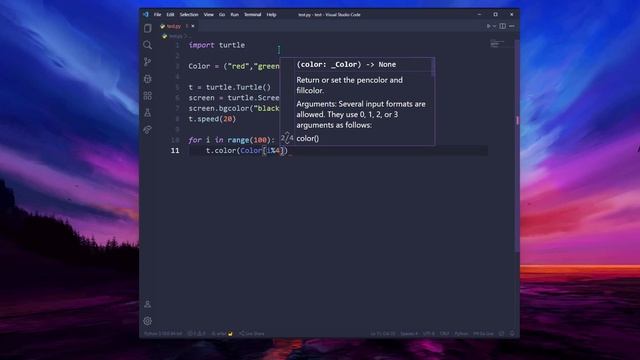Click the 'for i in range(100):' line
This screenshot has width=640, height=360.
[x=232, y=140]
